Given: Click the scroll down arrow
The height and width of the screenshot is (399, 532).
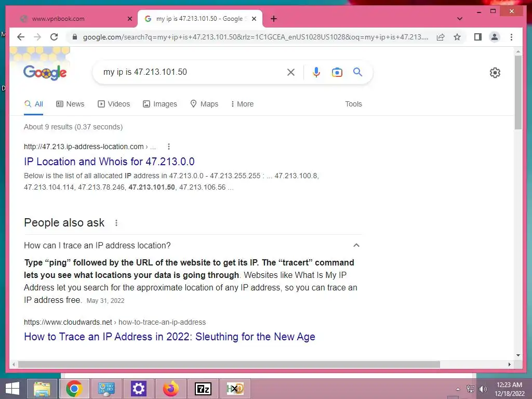Looking at the screenshot, I should coord(518,355).
